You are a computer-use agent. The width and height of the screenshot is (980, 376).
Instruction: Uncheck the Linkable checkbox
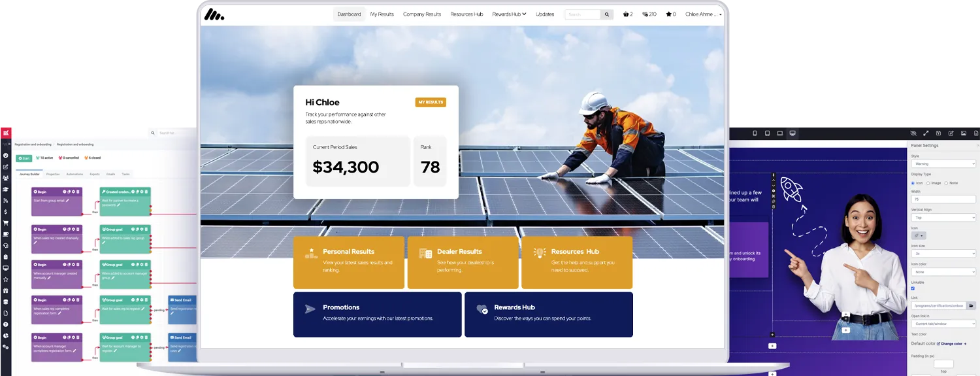tap(913, 288)
